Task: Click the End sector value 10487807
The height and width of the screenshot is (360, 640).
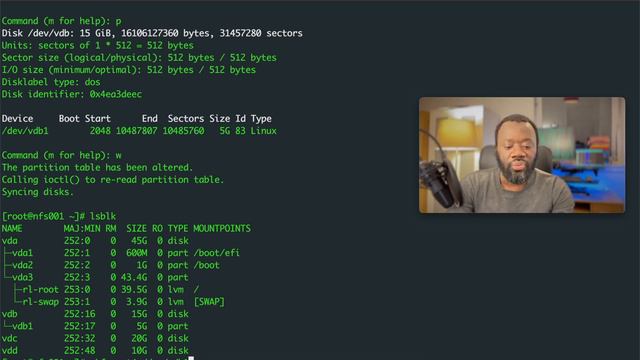Action: pos(136,131)
